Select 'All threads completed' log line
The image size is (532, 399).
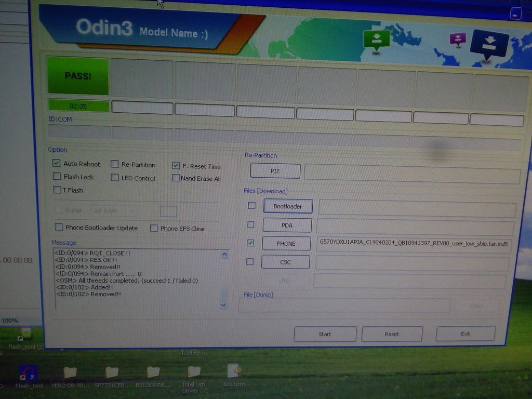(x=127, y=281)
